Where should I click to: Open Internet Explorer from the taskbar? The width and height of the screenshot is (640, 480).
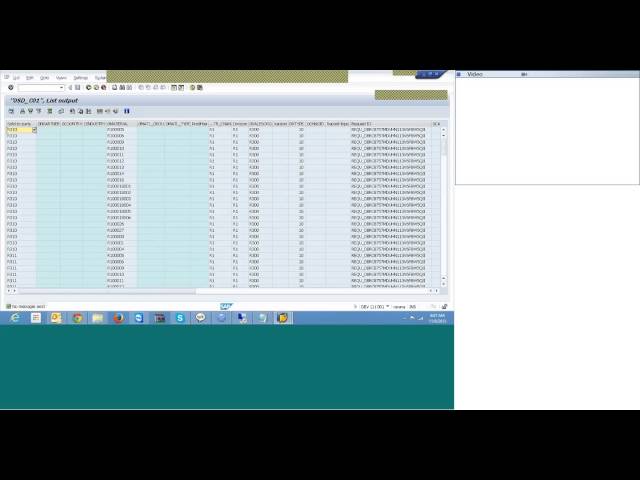tap(15, 318)
